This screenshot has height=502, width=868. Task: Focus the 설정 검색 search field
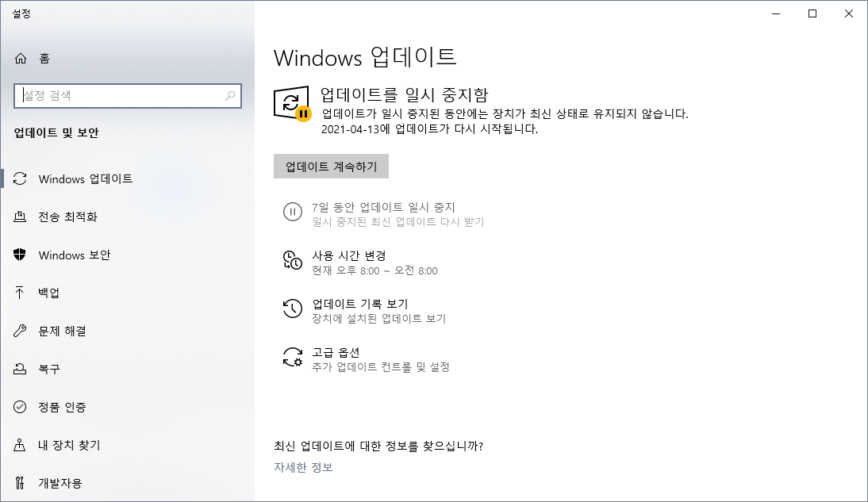coord(128,96)
